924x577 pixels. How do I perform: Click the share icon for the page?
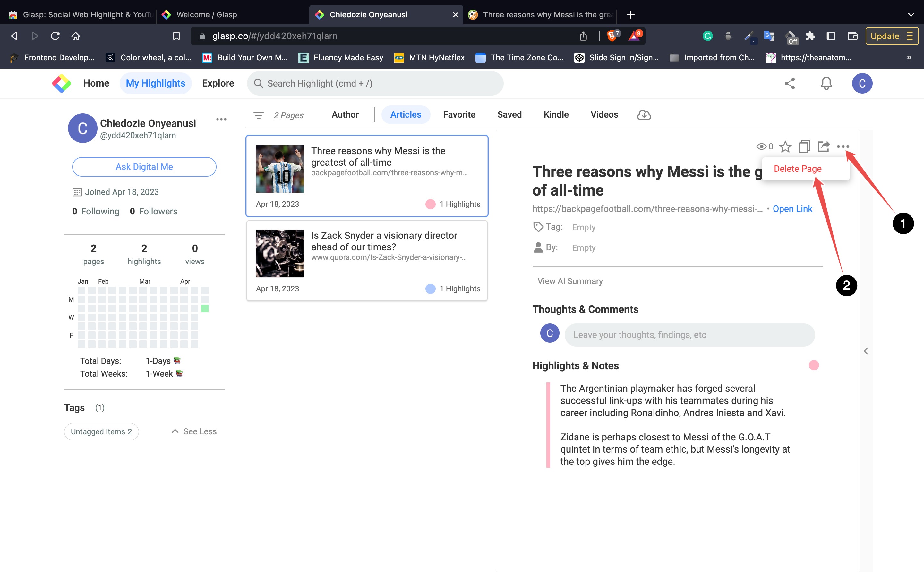coord(824,146)
